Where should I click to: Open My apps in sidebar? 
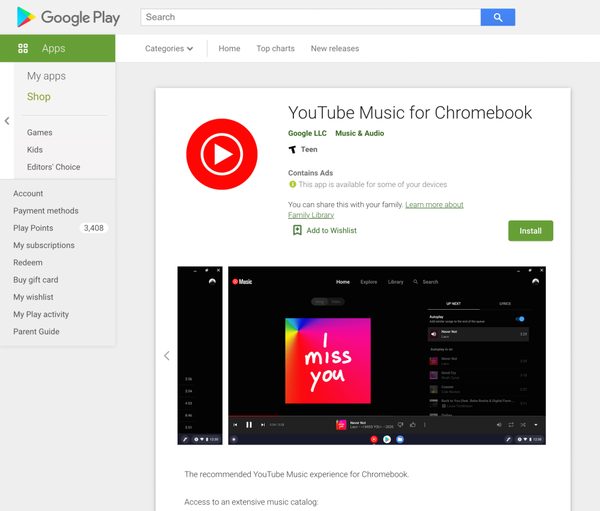(x=46, y=76)
